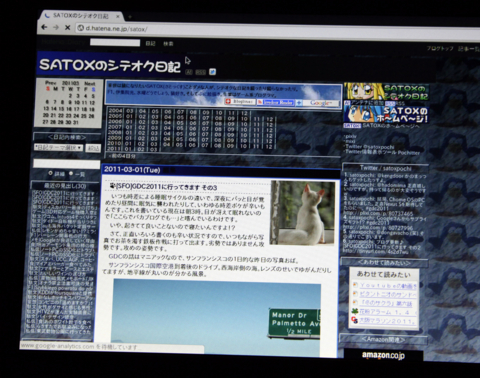Click the amazon.co.jp banner
The height and width of the screenshot is (378, 480).
pos(383,355)
